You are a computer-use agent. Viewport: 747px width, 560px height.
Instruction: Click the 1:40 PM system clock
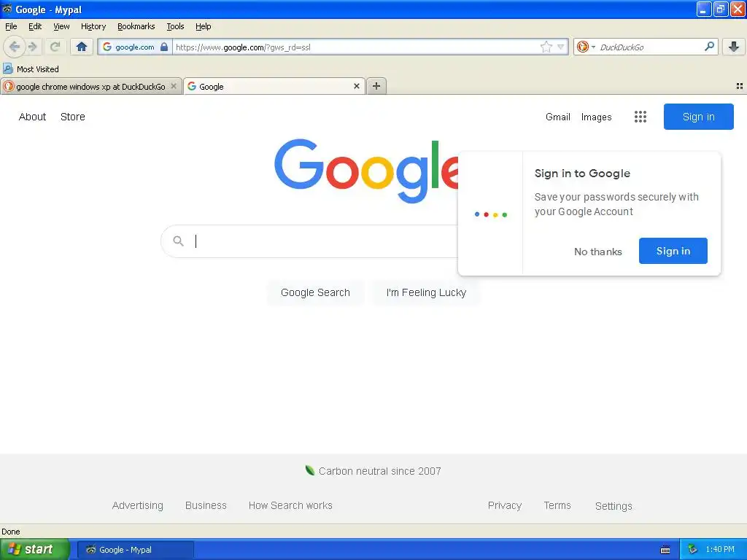pyautogui.click(x=720, y=549)
